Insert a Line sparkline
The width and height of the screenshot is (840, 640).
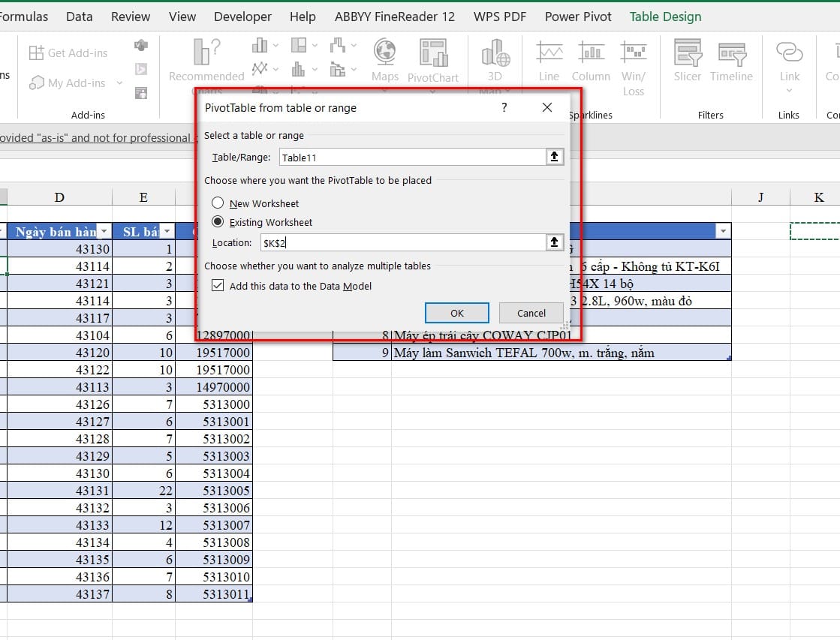[x=549, y=61]
